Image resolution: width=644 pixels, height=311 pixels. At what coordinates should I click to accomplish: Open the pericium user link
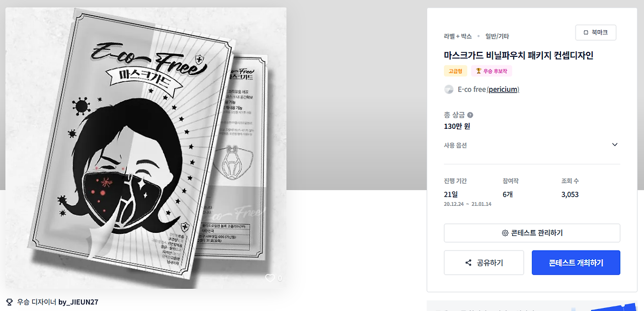click(x=503, y=90)
